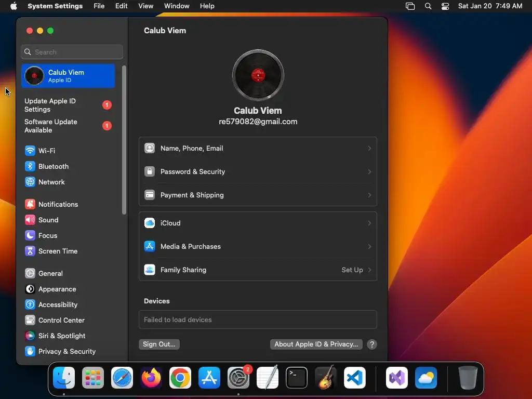Open Media & Purchases row
Viewport: 532px width, 399px height.
coord(258,247)
